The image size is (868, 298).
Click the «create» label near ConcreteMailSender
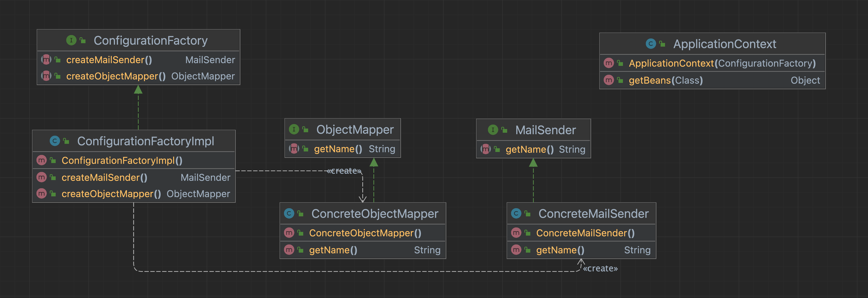tap(600, 269)
